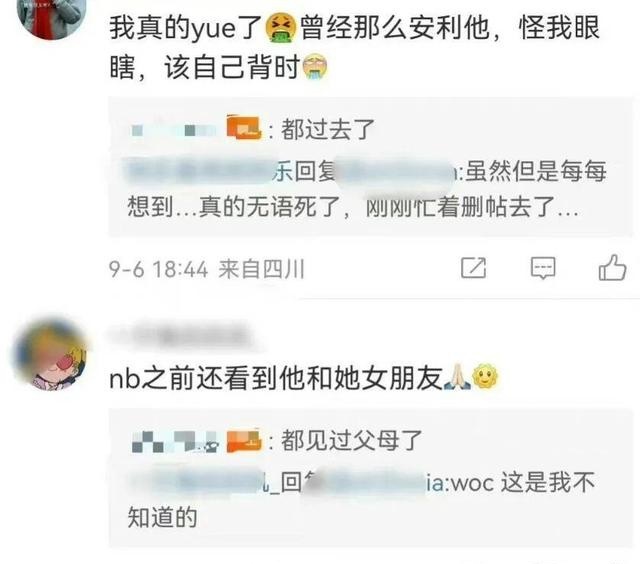Open the reply "都见过父母了"
Image resolution: width=640 pixels, height=564 pixels.
(351, 440)
